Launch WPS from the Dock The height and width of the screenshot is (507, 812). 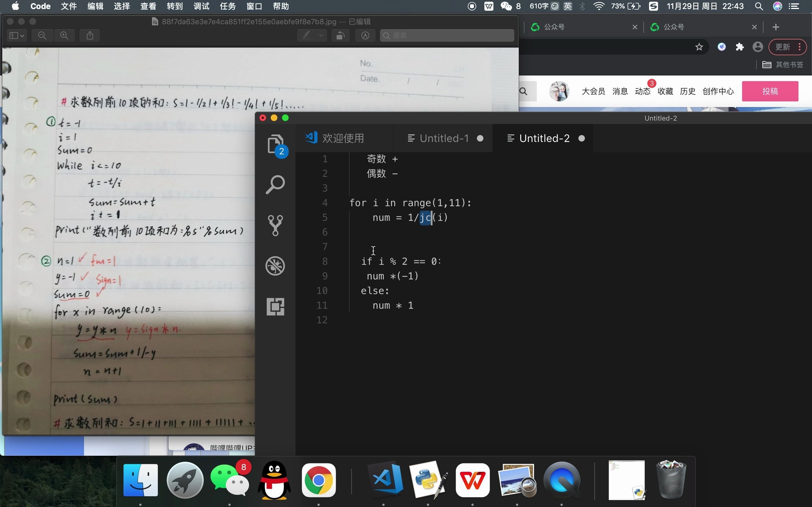click(473, 480)
